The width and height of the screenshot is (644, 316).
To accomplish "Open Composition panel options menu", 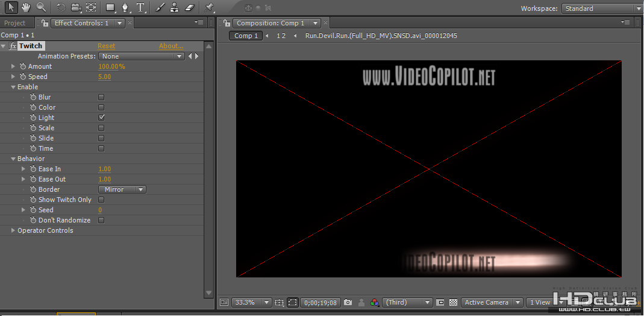I will point(625,22).
